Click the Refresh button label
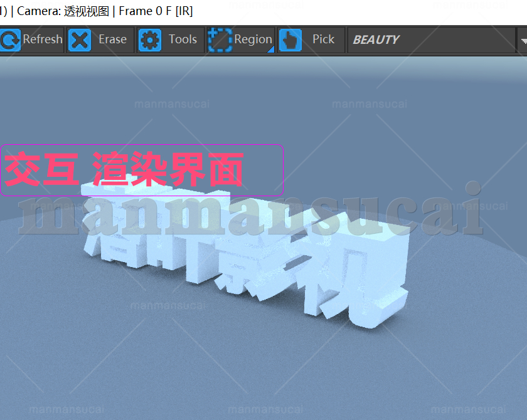Screen dimensions: 527x420 coord(43,39)
